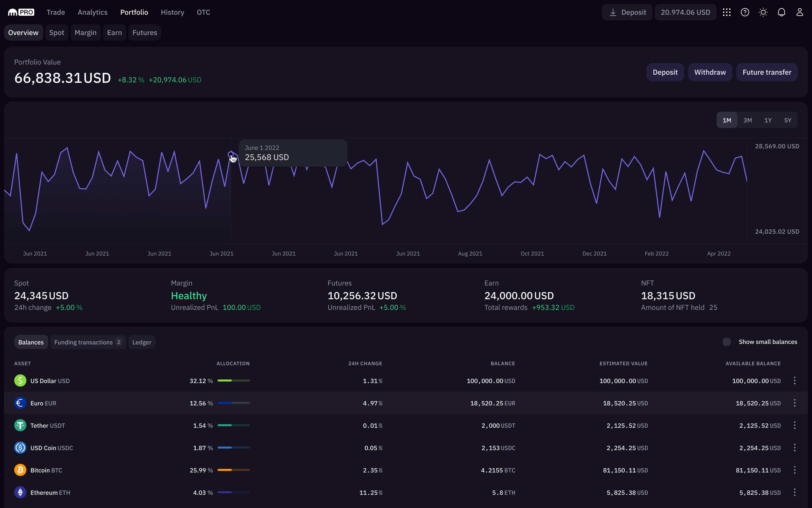812x508 pixels.
Task: Click Total rewards +953.32 USD
Action: pyautogui.click(x=553, y=307)
